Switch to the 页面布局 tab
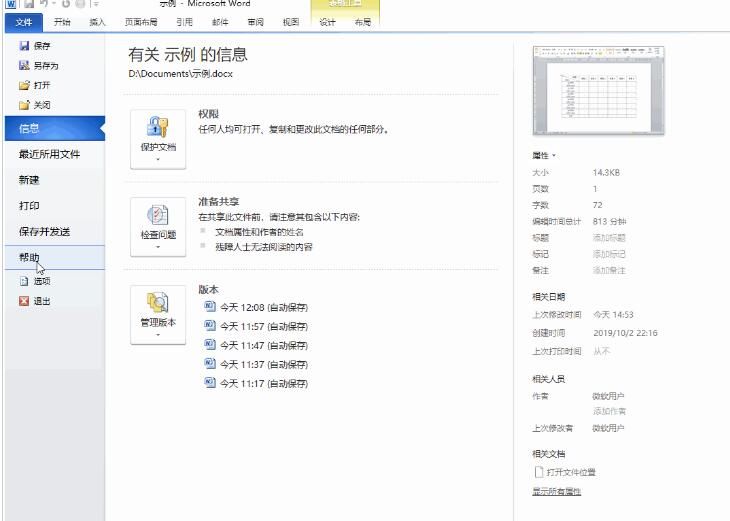The image size is (730, 521). click(141, 22)
